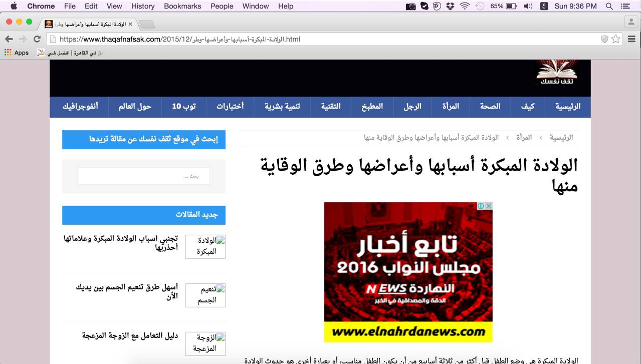Viewport: 641px width, 364px height.
Task: Open the Wi-Fi status menu
Action: [x=465, y=6]
